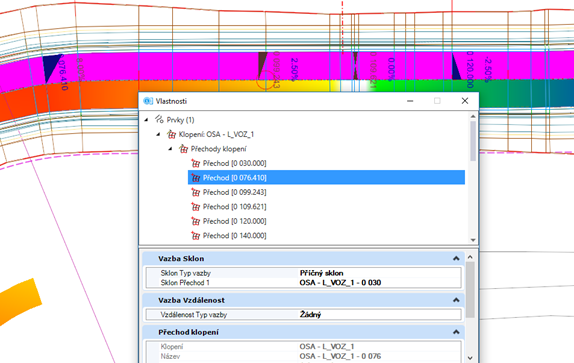Click the tree list scrollbar down arrow
Image resolution: width=574 pixels, height=363 pixels.
[x=473, y=240]
